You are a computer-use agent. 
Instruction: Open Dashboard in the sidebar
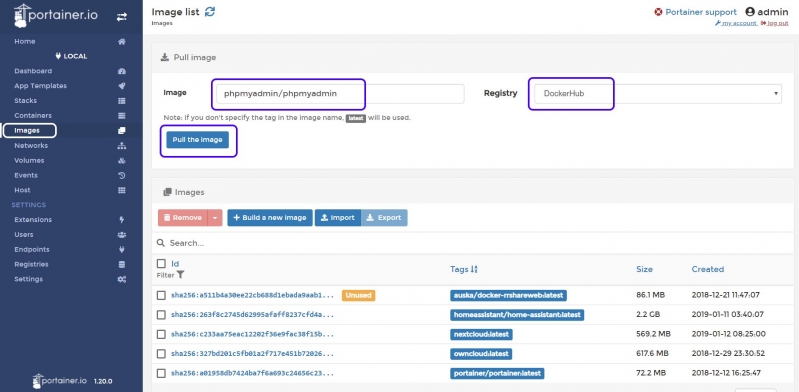(33, 71)
